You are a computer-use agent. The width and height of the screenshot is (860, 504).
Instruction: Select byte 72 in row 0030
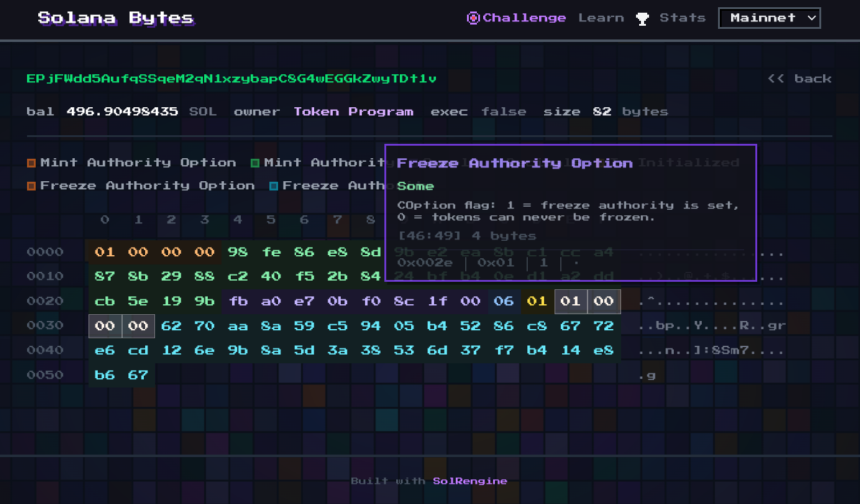pyautogui.click(x=603, y=326)
